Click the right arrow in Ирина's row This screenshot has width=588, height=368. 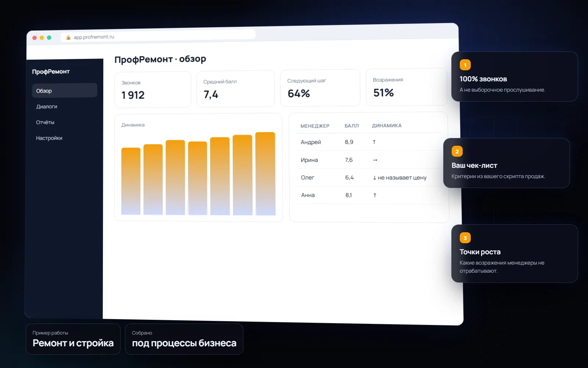pyautogui.click(x=375, y=160)
